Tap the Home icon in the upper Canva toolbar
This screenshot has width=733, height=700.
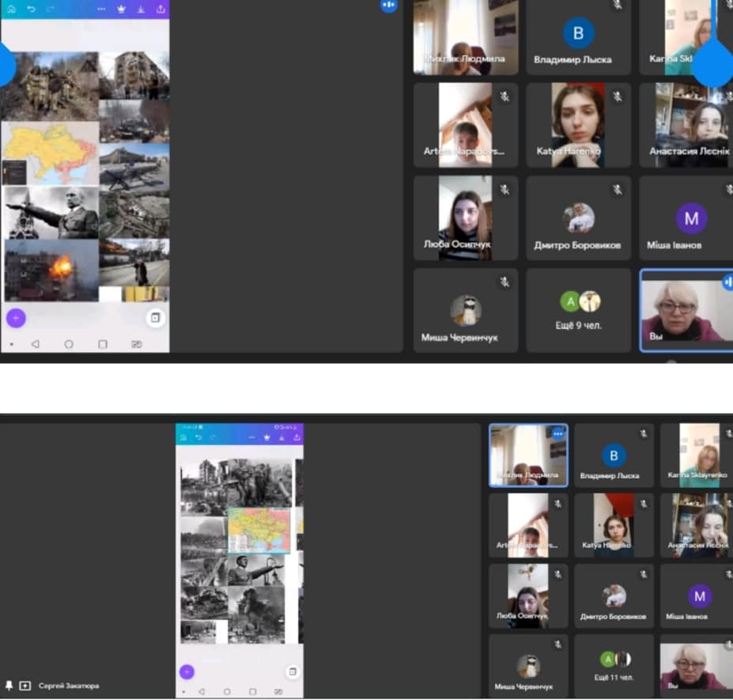pyautogui.click(x=10, y=9)
